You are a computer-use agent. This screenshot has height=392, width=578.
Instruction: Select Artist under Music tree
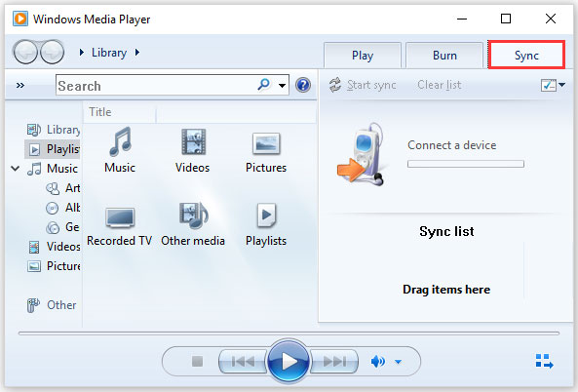63,188
